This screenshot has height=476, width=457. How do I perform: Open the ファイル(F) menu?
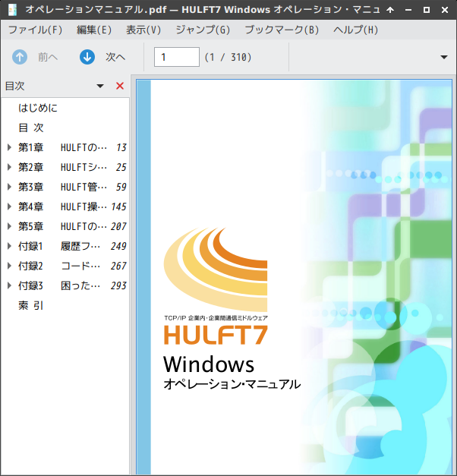(x=35, y=30)
